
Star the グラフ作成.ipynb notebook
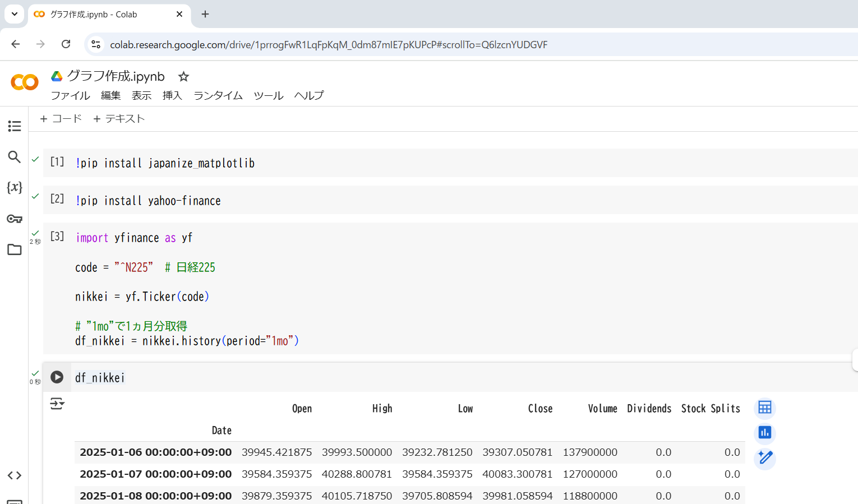[183, 76]
